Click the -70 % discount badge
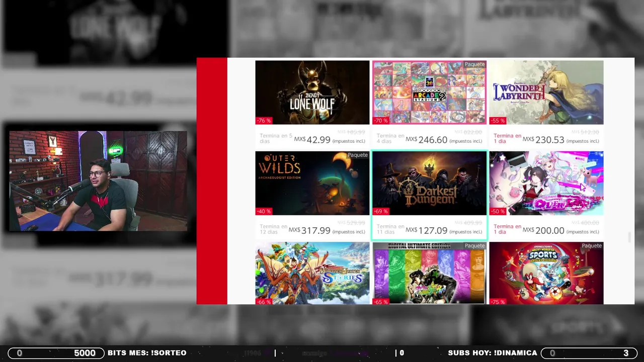The width and height of the screenshot is (644, 362). point(381,121)
